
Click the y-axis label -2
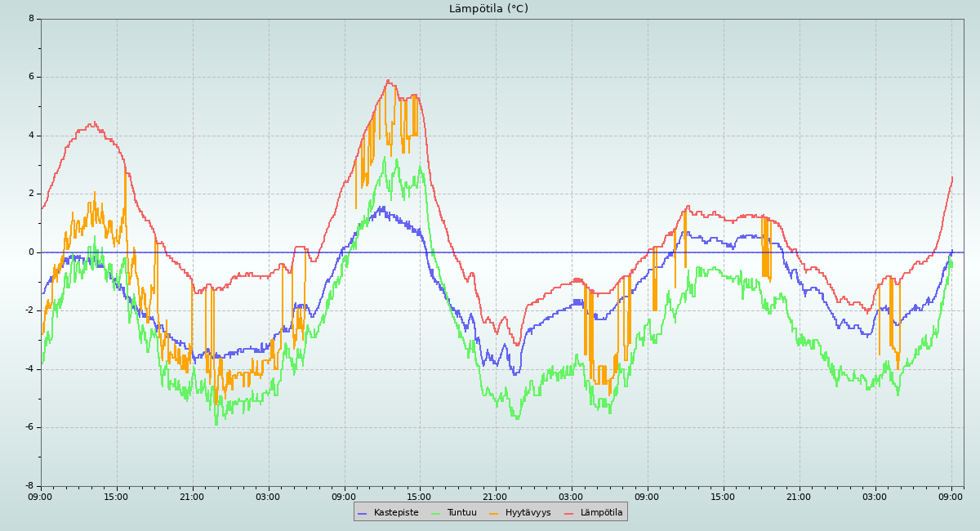(29, 310)
